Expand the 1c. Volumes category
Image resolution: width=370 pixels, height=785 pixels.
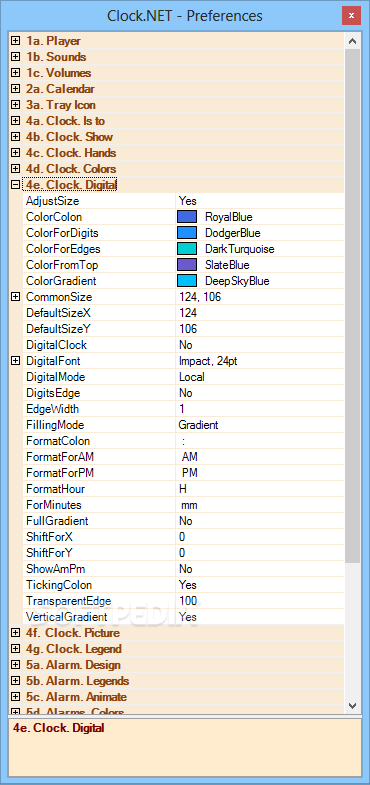coord(16,73)
